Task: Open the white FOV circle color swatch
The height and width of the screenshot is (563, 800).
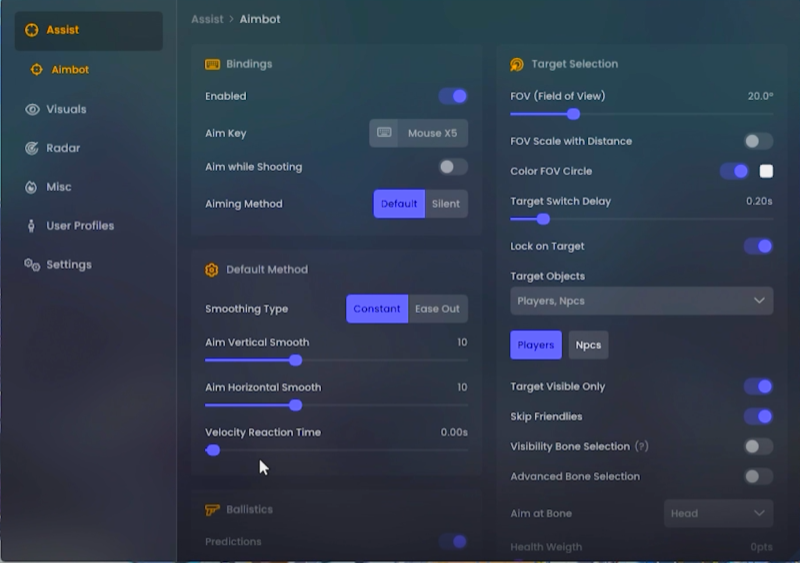Action: tap(766, 171)
